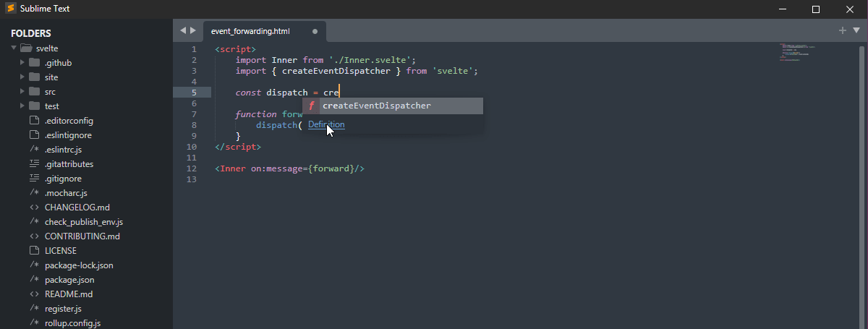Screen dimensions: 868x329
Task: Collapse the svelte root folder
Action: pyautogui.click(x=13, y=48)
